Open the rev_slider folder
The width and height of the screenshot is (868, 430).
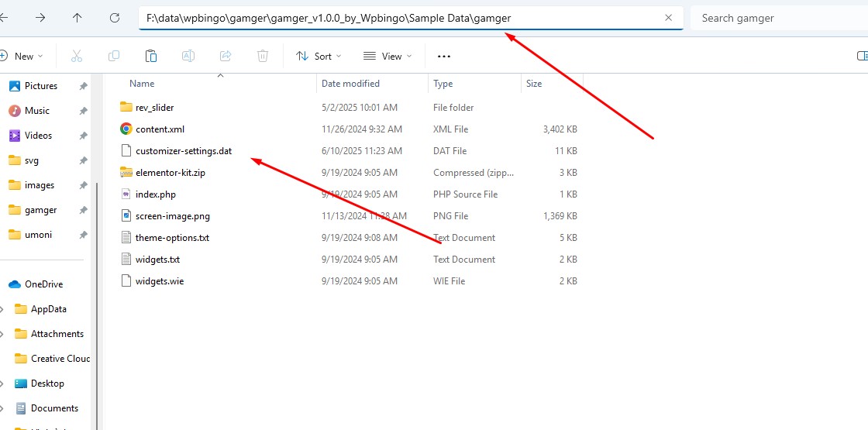pos(154,108)
